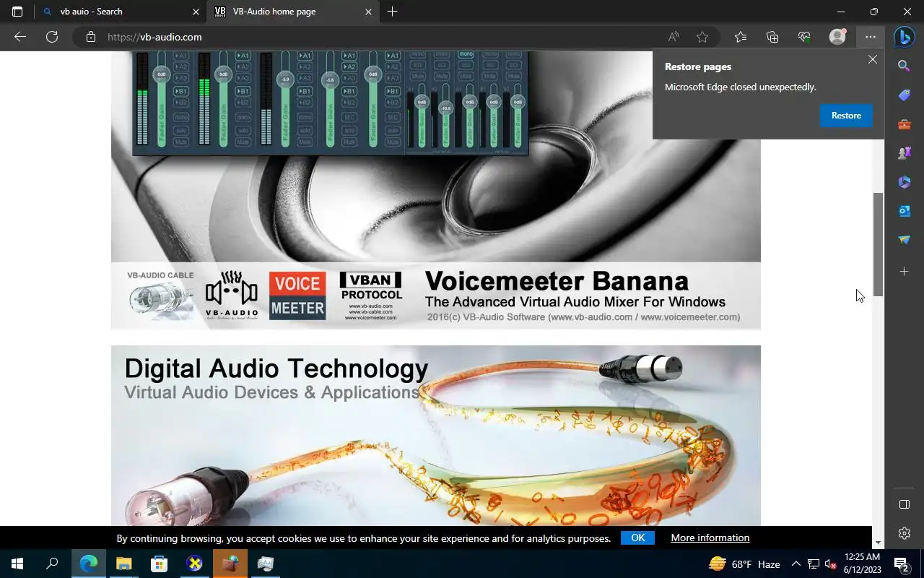Open the Favorites list
The height and width of the screenshot is (578, 924).
741,37
